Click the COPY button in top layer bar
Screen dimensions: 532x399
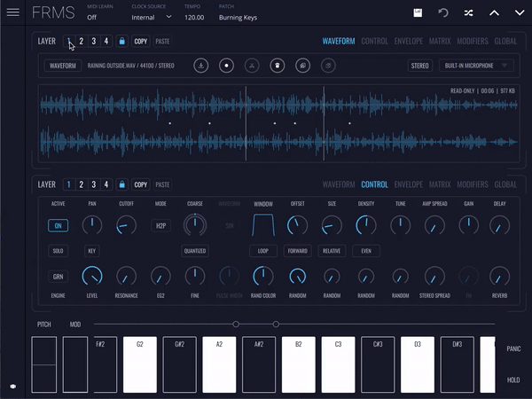pos(140,41)
